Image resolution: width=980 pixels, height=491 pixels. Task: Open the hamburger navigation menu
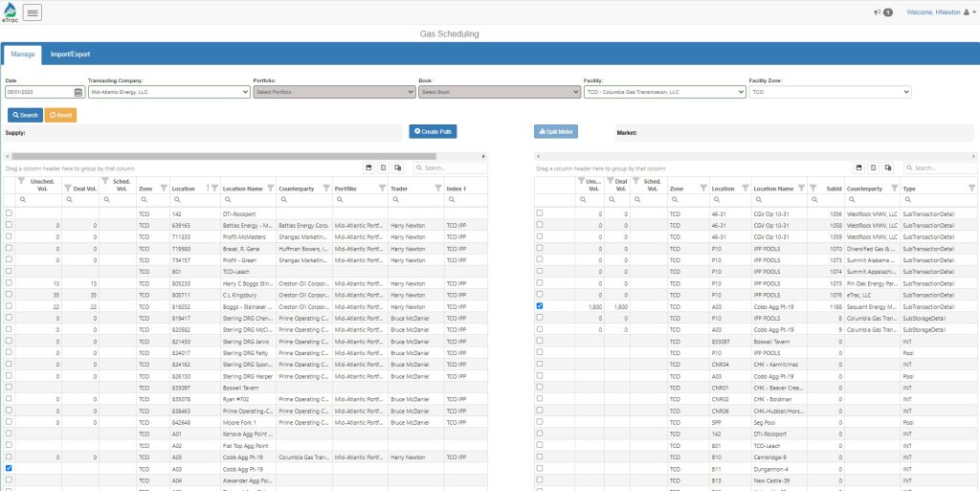32,12
